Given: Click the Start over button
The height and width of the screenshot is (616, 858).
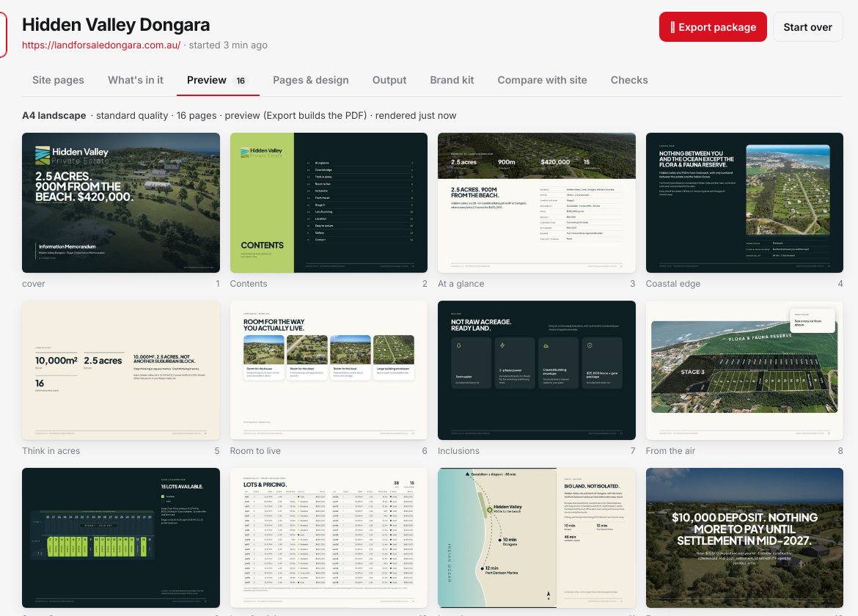Looking at the screenshot, I should tap(807, 27).
